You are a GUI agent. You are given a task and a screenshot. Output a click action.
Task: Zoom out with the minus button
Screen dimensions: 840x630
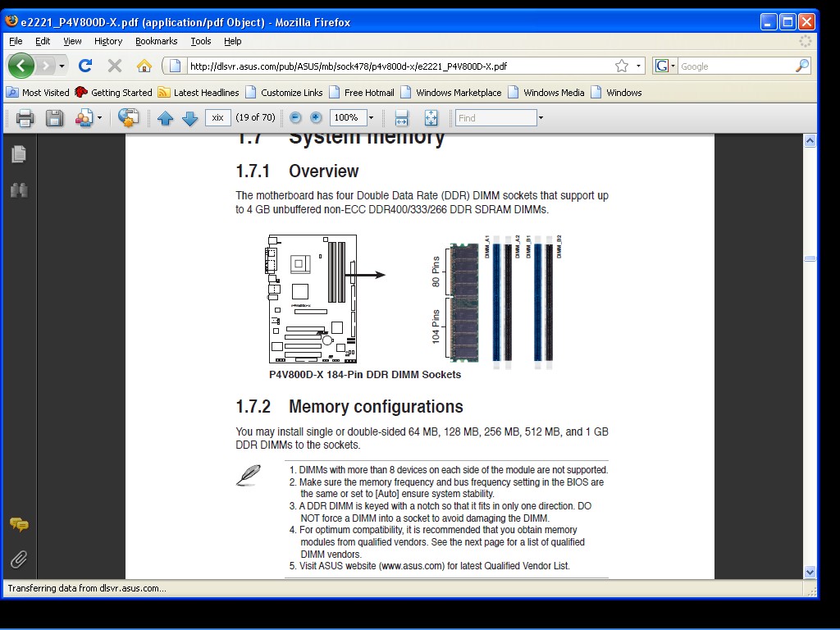(x=295, y=118)
